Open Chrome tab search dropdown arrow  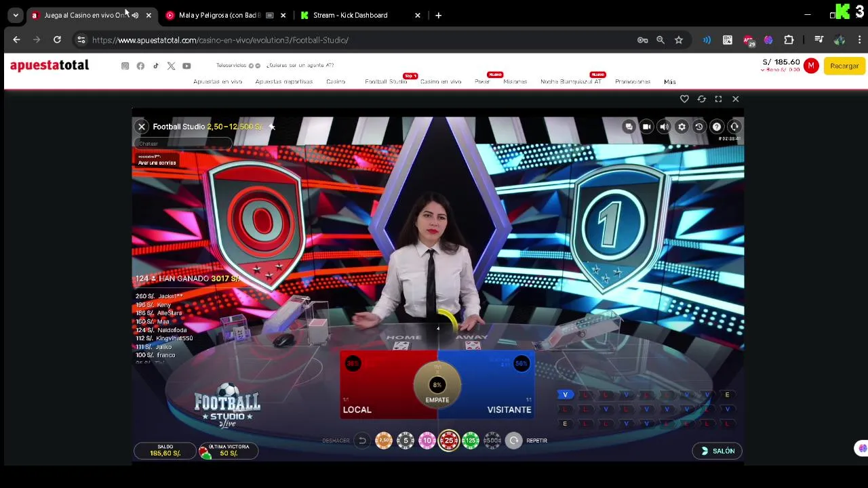[x=16, y=15]
